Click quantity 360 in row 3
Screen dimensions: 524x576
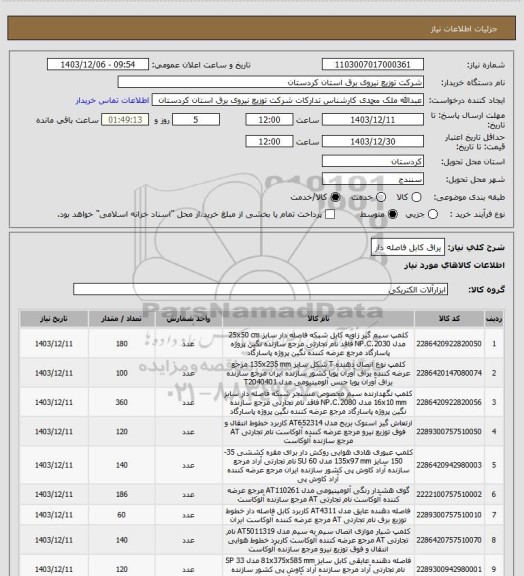pos(122,403)
